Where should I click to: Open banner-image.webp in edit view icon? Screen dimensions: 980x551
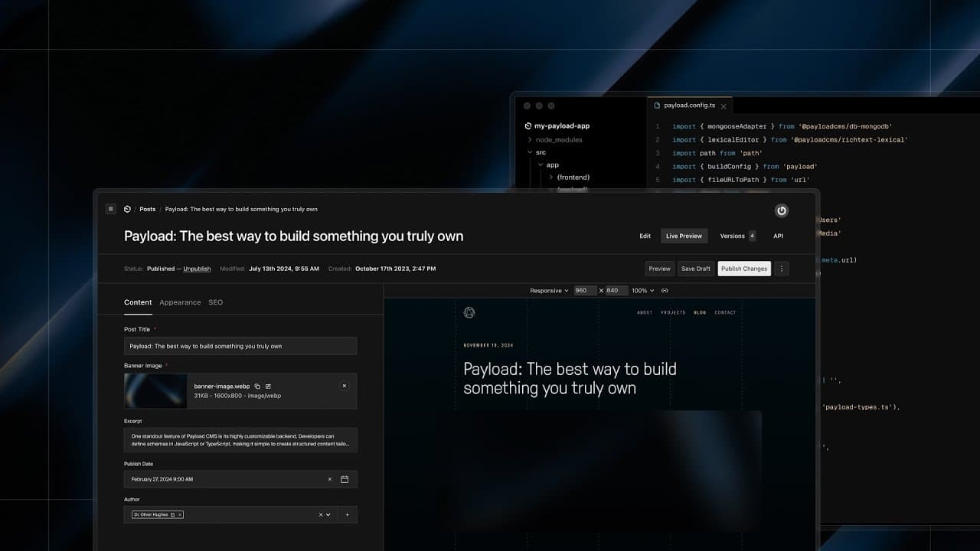268,386
